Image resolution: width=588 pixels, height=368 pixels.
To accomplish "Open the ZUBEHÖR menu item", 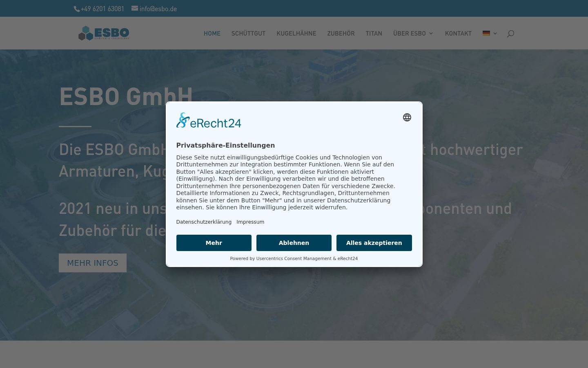I will pyautogui.click(x=341, y=33).
